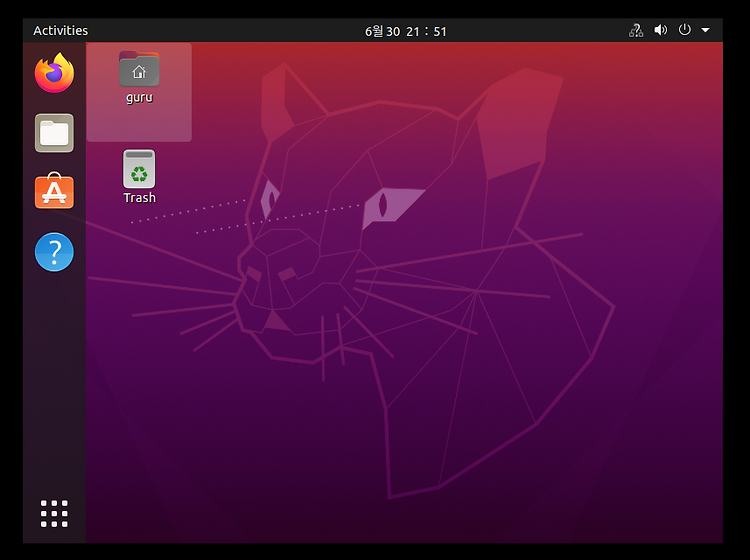Open the Activities overview
The image size is (750, 560).
pyautogui.click(x=60, y=31)
